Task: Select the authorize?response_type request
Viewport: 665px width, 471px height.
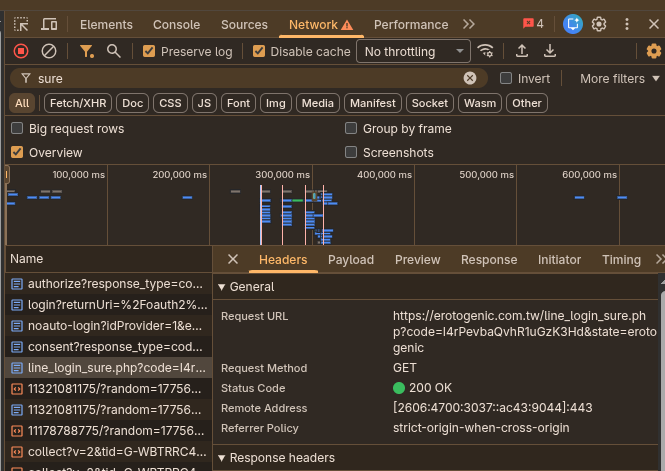Action: click(109, 284)
